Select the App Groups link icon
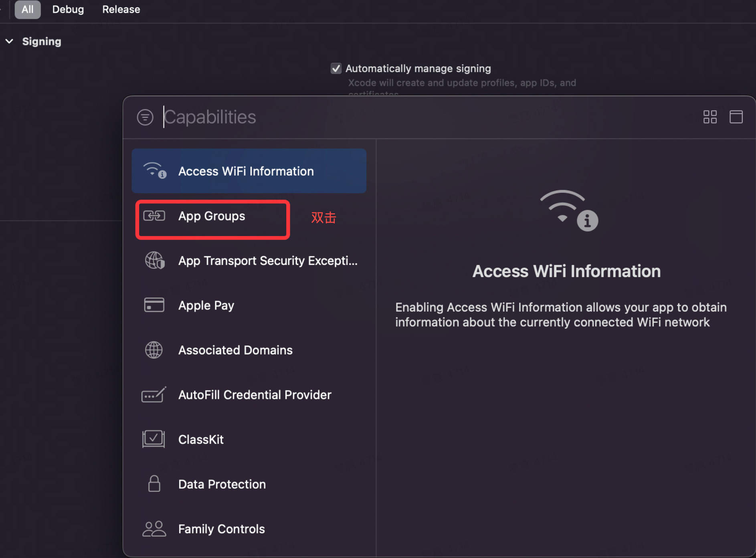The height and width of the screenshot is (558, 756). (x=154, y=216)
